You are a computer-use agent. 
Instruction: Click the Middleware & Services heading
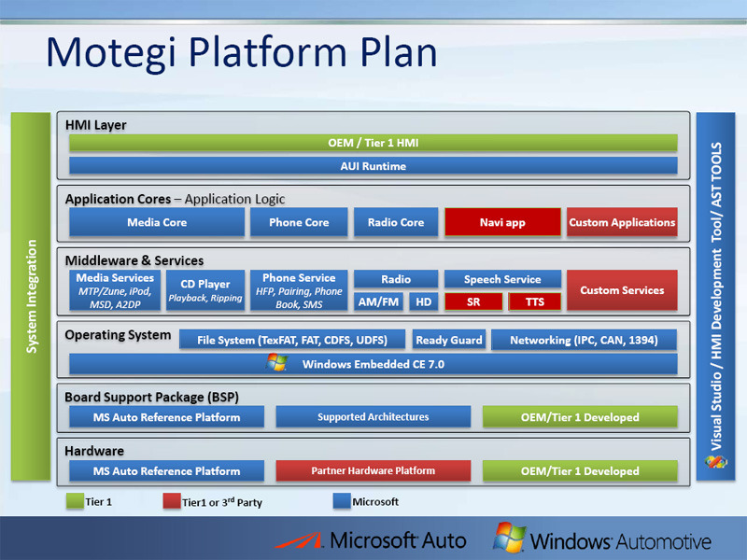134,260
